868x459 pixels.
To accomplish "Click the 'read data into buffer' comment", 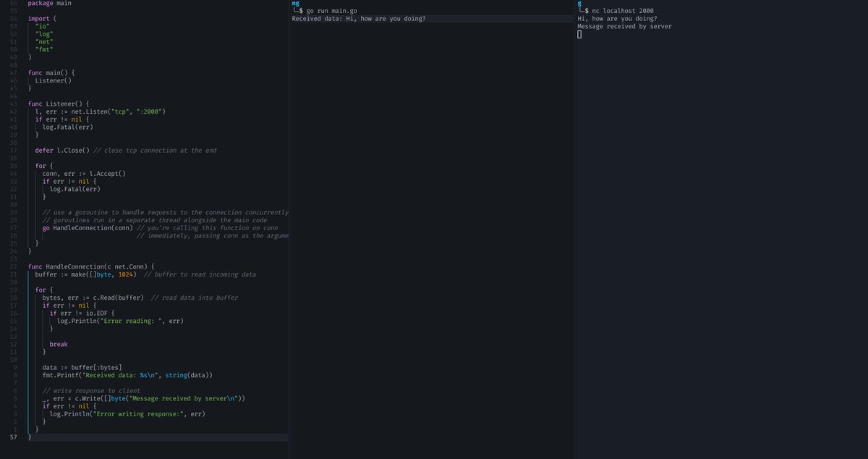I will (x=195, y=298).
